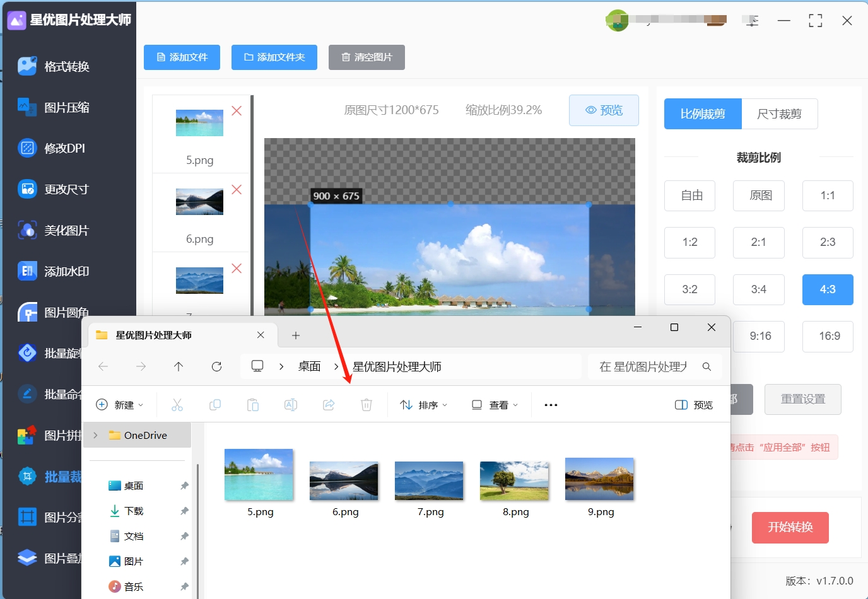Toggle the Explorer 预览 preview pane
Image resolution: width=868 pixels, height=599 pixels.
[694, 405]
